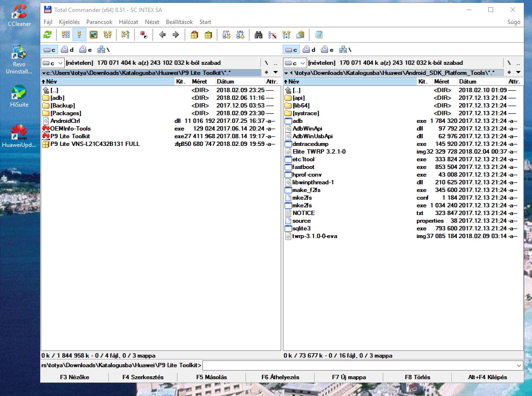Open right panel drive dropdown
Screen dimensions: 532x396
(295, 63)
